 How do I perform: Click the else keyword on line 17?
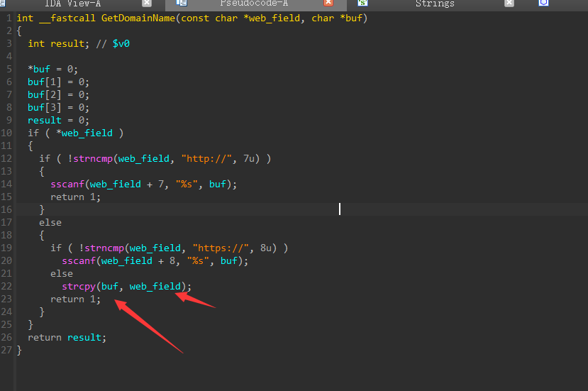pyautogui.click(x=50, y=223)
